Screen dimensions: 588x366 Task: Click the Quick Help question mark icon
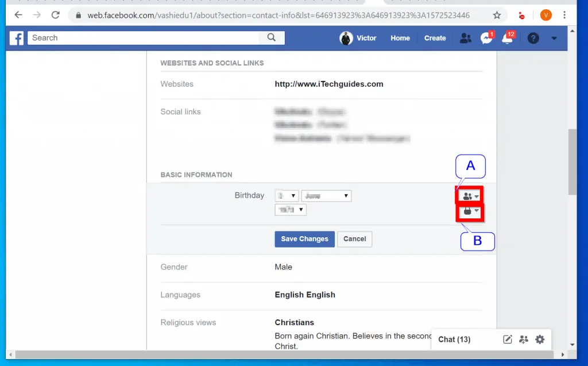pyautogui.click(x=533, y=38)
